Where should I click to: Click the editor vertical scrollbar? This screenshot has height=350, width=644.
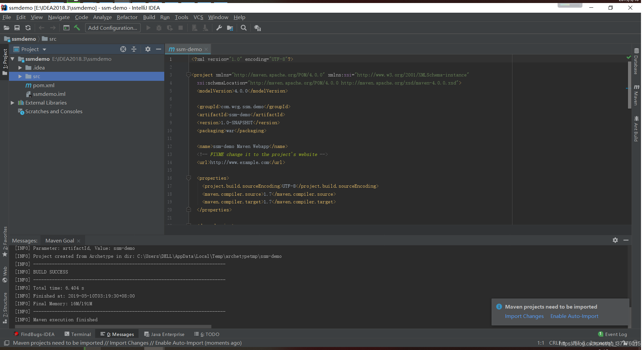pos(629,85)
